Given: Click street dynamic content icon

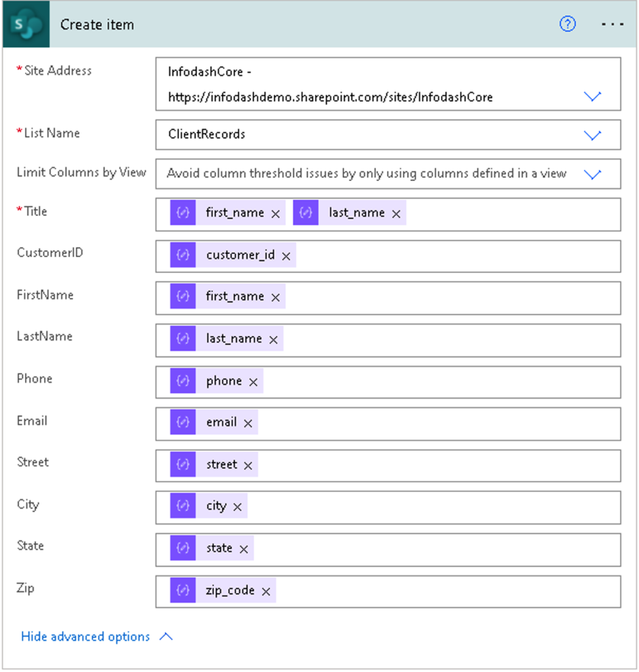Looking at the screenshot, I should pos(183,464).
